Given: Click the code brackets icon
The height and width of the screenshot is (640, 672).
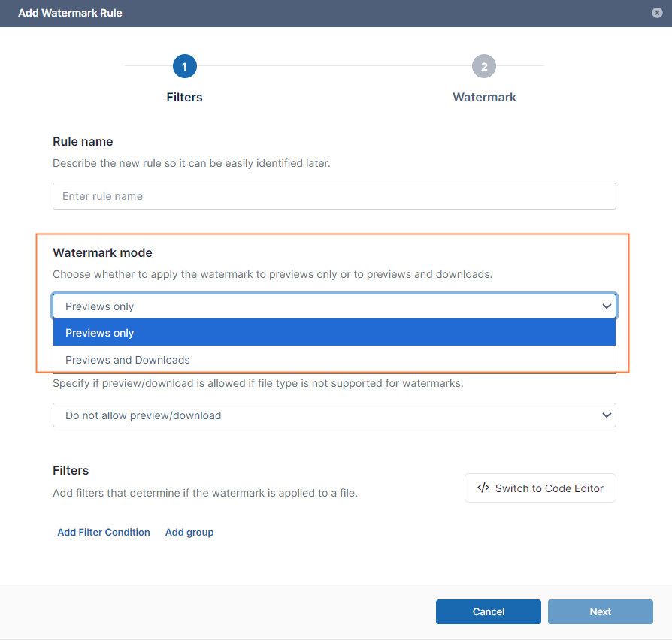Looking at the screenshot, I should click(483, 488).
